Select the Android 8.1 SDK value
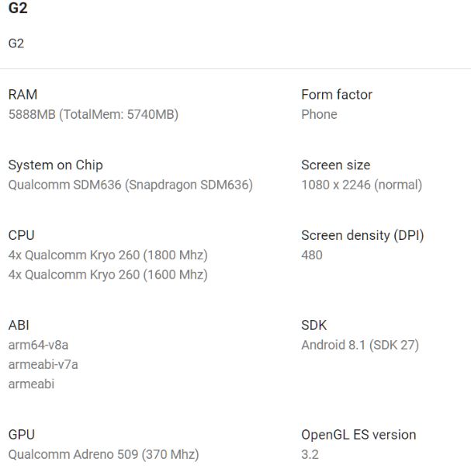 (x=360, y=346)
